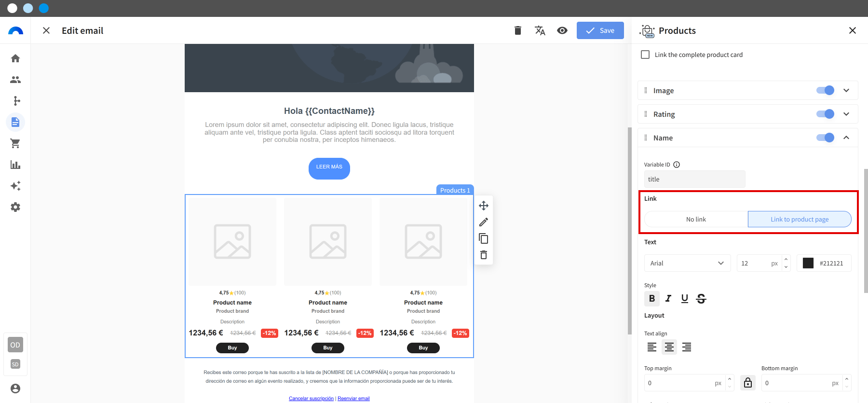Open the Arial font dropdown
This screenshot has height=403, width=868.
click(688, 263)
